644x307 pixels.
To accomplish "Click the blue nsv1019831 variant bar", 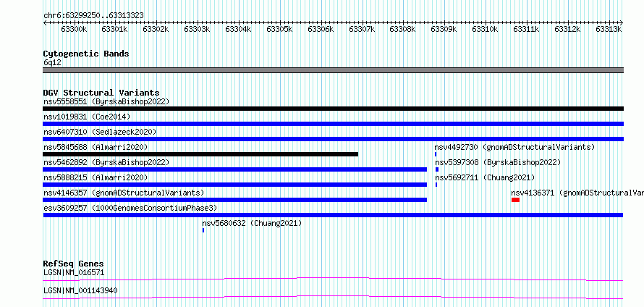I will pyautogui.click(x=333, y=124).
